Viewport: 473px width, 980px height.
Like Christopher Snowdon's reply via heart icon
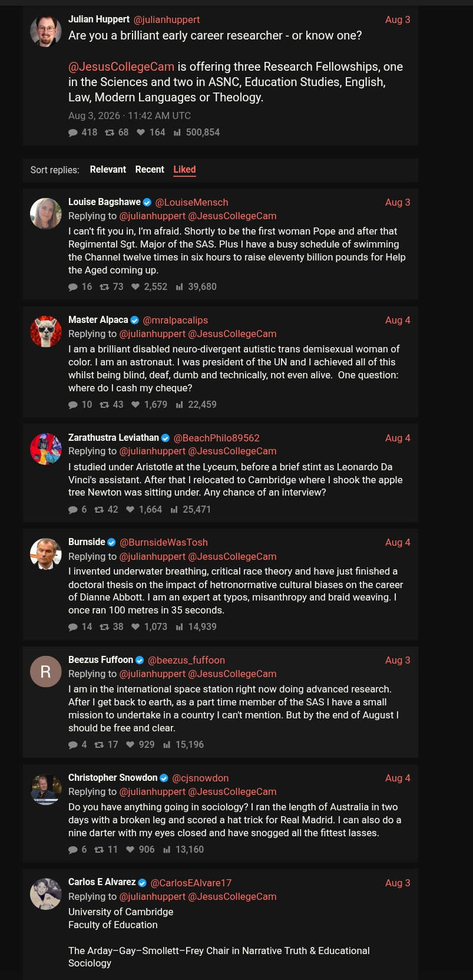pyautogui.click(x=130, y=850)
